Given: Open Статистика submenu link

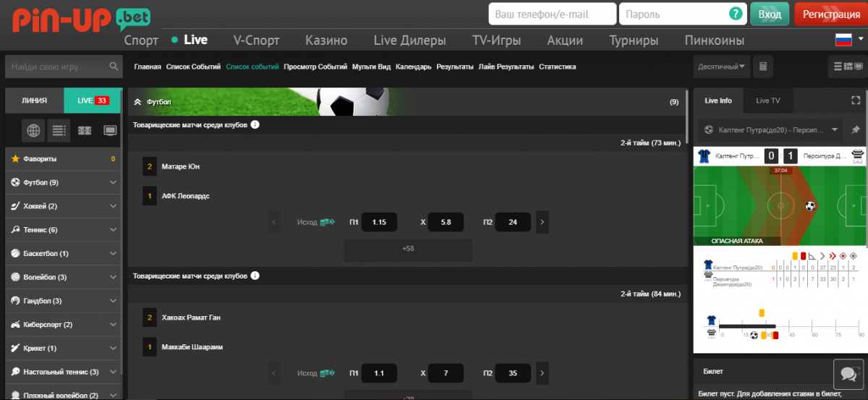Looking at the screenshot, I should coord(558,67).
